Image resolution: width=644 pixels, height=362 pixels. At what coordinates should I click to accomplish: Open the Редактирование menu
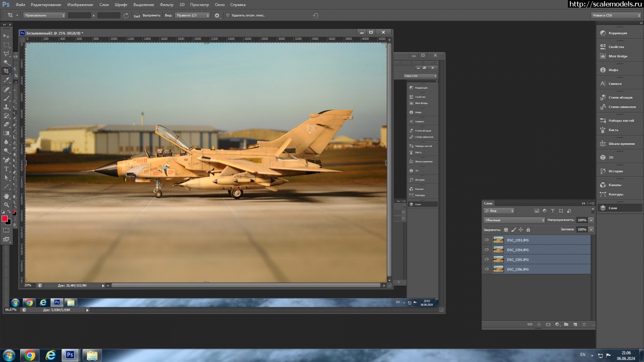point(46,5)
